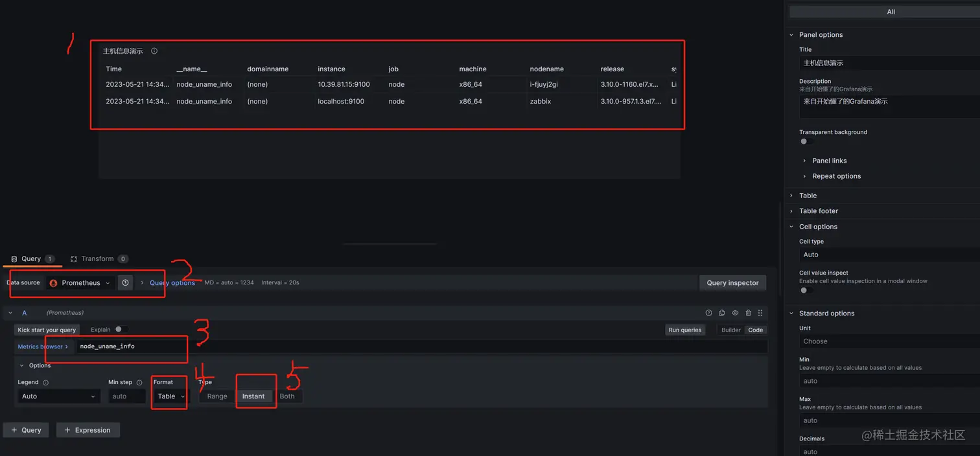Viewport: 980px width, 456px height.
Task: Select the Both query type
Action: click(x=287, y=396)
